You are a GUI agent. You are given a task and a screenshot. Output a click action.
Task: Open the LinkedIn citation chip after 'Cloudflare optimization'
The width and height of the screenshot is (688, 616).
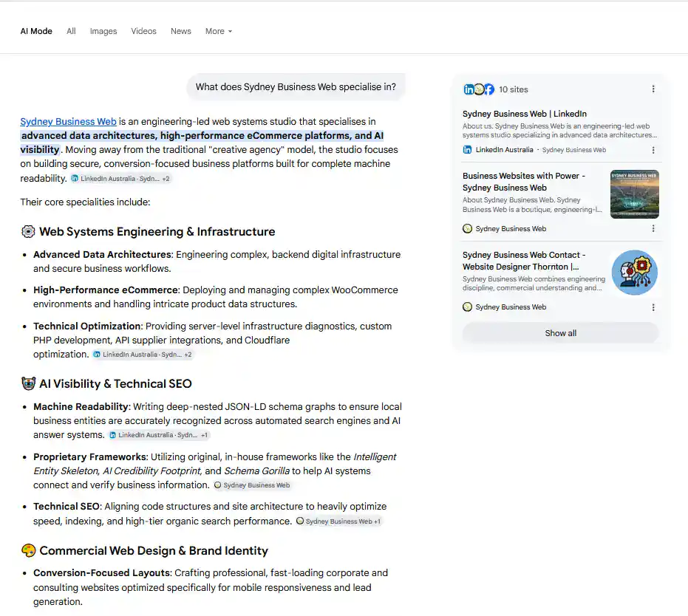pos(143,355)
